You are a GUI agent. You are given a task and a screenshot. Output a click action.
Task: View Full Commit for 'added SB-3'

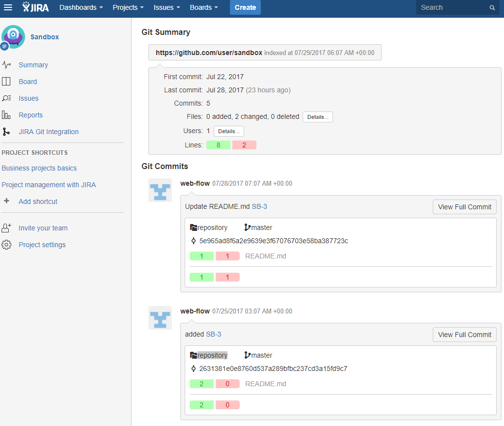tap(465, 335)
